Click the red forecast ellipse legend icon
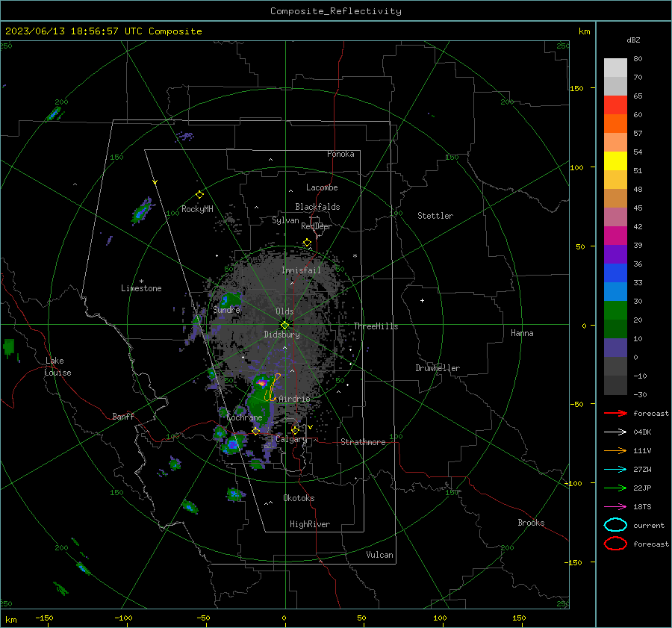The width and height of the screenshot is (672, 628). [x=615, y=544]
